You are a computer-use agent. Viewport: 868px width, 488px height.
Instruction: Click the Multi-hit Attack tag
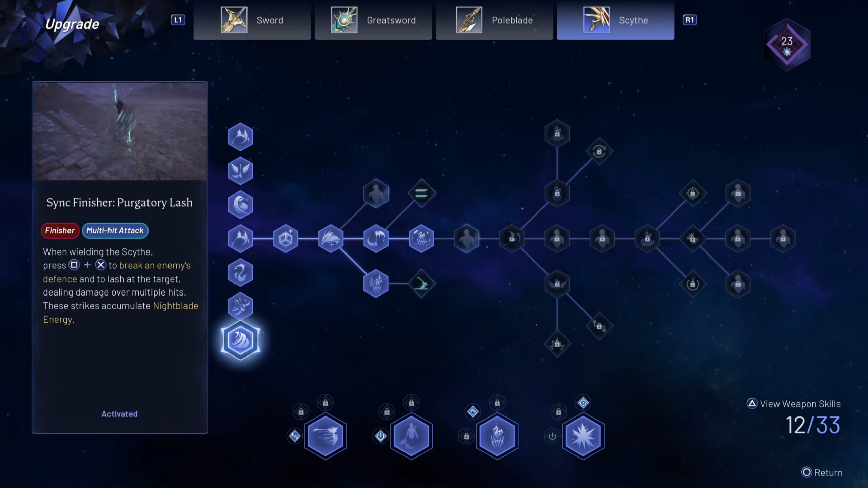tap(115, 230)
